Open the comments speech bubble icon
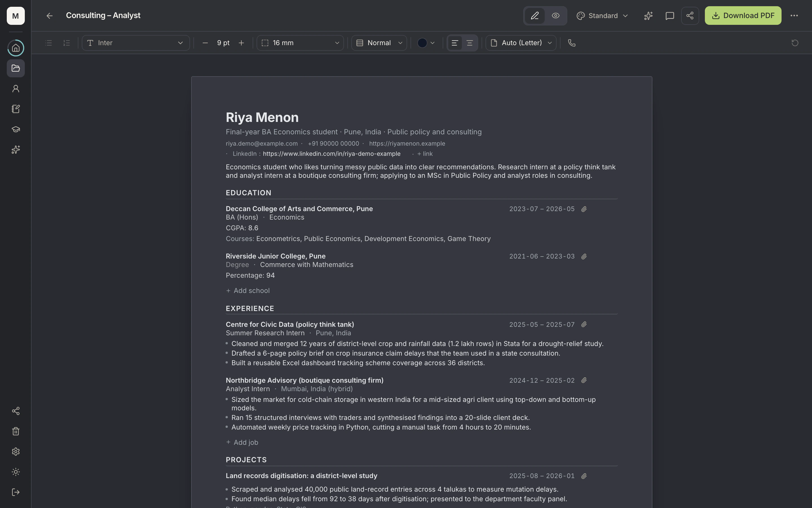This screenshot has width=812, height=508. tap(670, 16)
